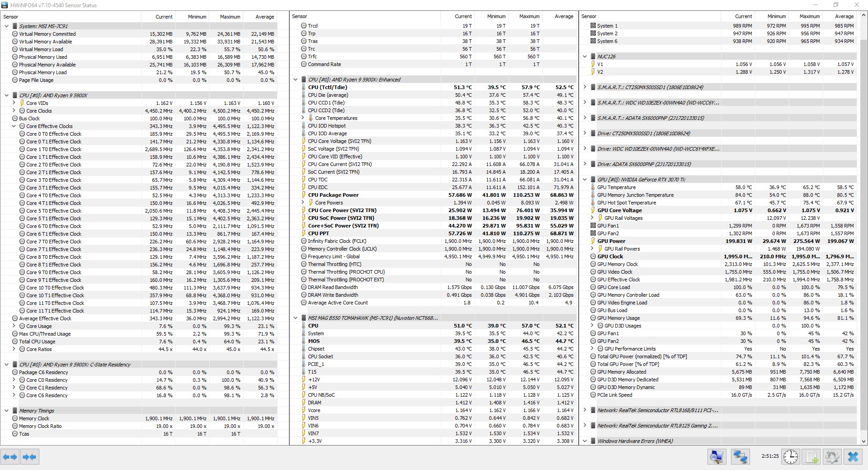Expand Core C0 Residency
868x470 pixels.
(x=14, y=380)
